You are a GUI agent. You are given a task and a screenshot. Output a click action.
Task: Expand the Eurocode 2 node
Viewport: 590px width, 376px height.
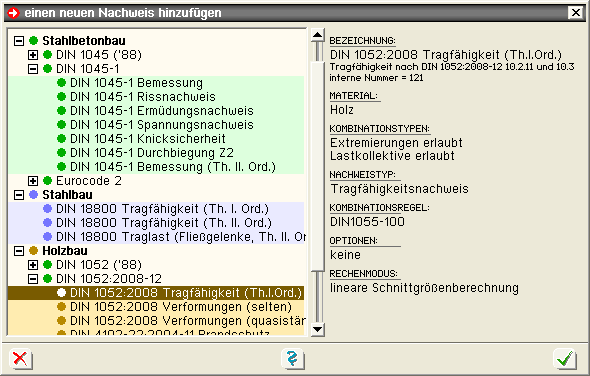pyautogui.click(x=33, y=181)
